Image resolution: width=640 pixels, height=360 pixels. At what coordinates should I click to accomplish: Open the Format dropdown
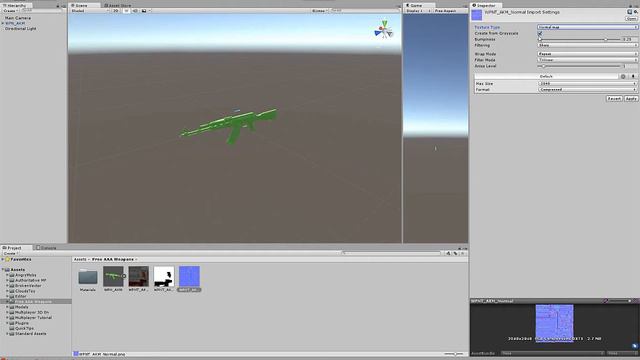click(x=587, y=89)
